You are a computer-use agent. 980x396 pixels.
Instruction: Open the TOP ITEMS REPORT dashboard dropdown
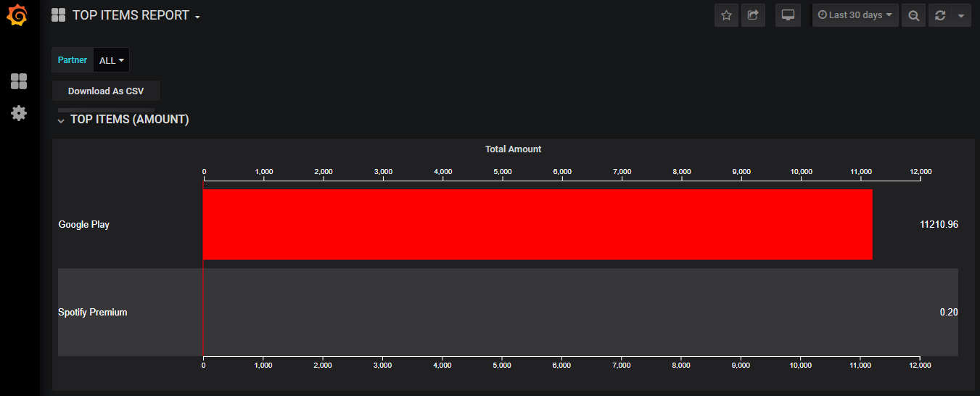136,15
